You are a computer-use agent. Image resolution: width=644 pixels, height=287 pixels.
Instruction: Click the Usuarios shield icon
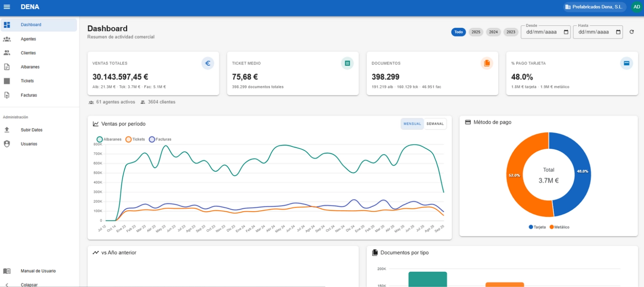click(x=7, y=144)
